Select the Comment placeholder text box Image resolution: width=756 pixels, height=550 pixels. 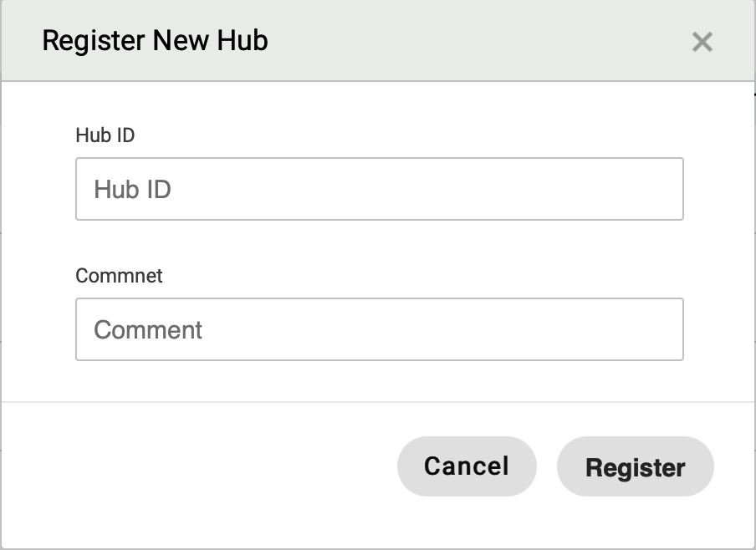[x=379, y=329]
